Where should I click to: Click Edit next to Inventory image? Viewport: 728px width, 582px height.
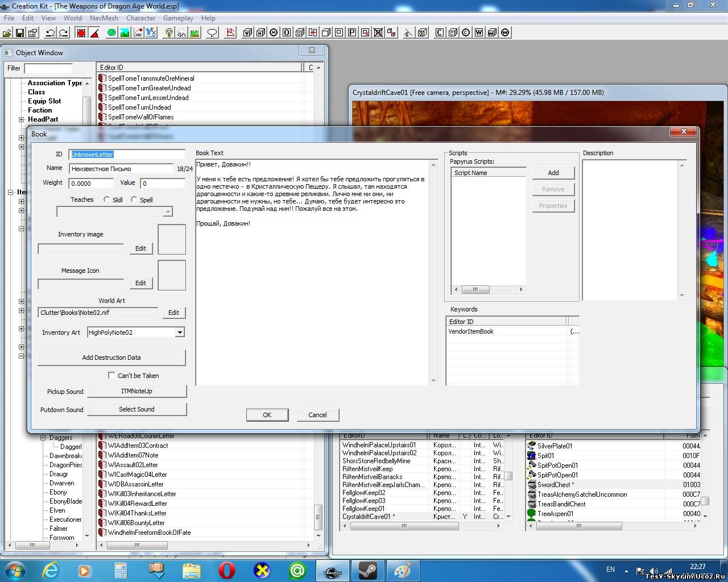coord(140,248)
